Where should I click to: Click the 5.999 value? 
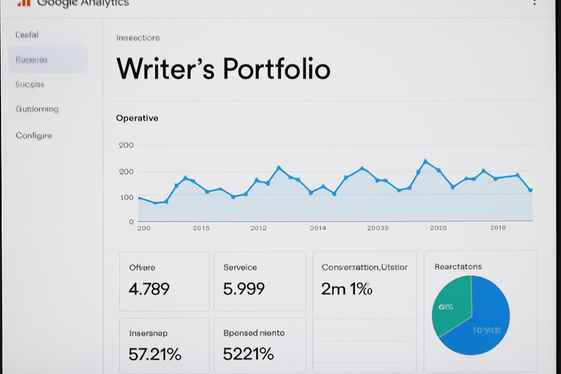(x=244, y=289)
